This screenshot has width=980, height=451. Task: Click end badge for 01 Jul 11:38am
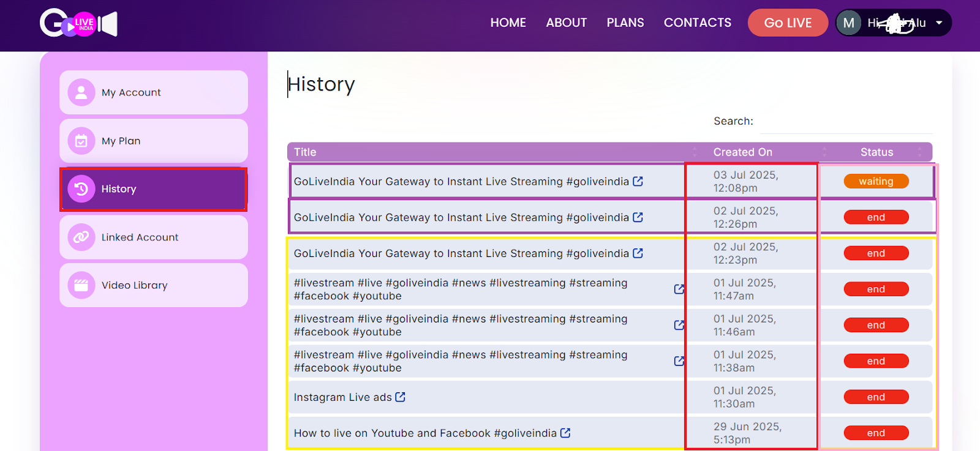[876, 361]
